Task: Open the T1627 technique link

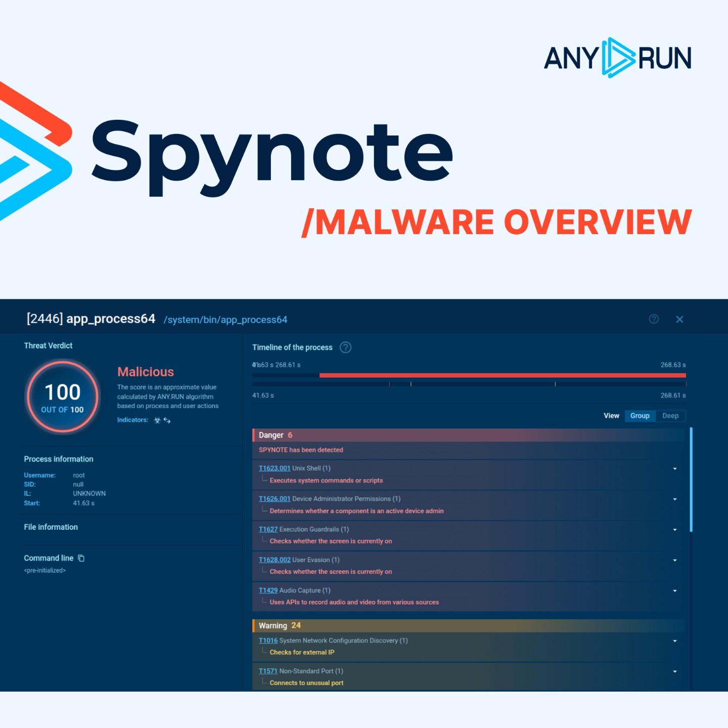Action: 268,529
